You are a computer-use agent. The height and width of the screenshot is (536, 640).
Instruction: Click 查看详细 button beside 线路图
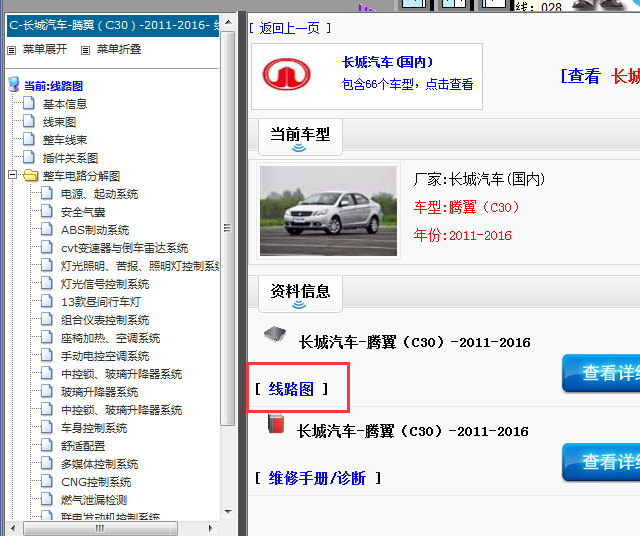601,373
